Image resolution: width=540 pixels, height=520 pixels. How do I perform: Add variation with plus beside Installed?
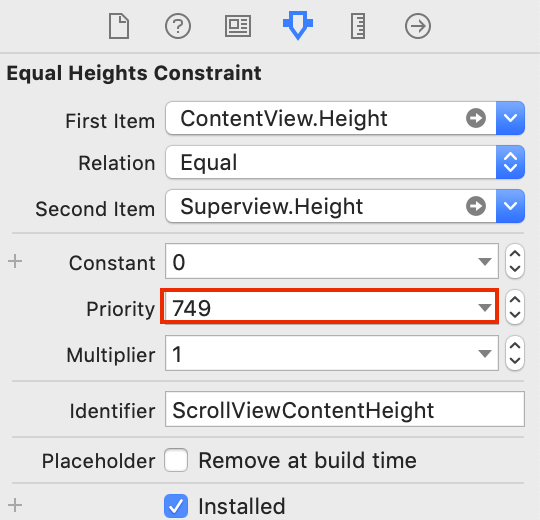tap(15, 505)
